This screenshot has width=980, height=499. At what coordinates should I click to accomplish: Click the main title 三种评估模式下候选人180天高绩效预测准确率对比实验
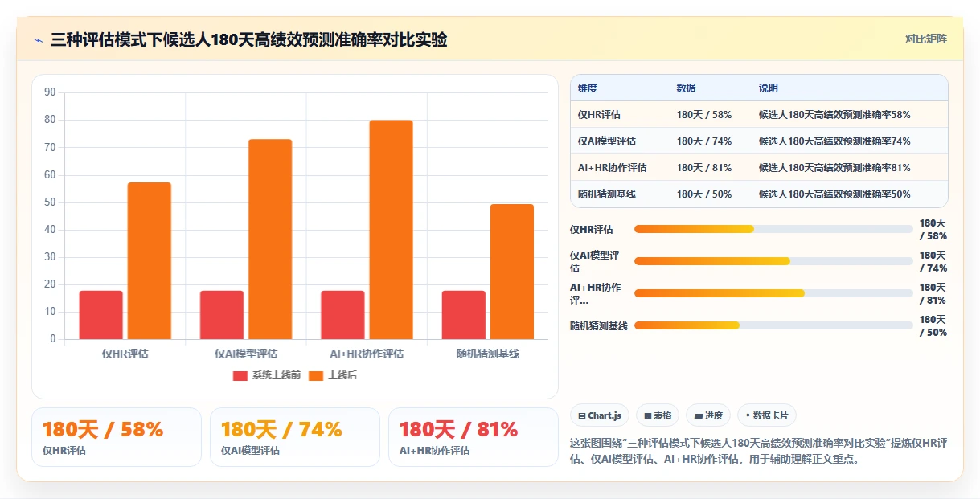[249, 40]
